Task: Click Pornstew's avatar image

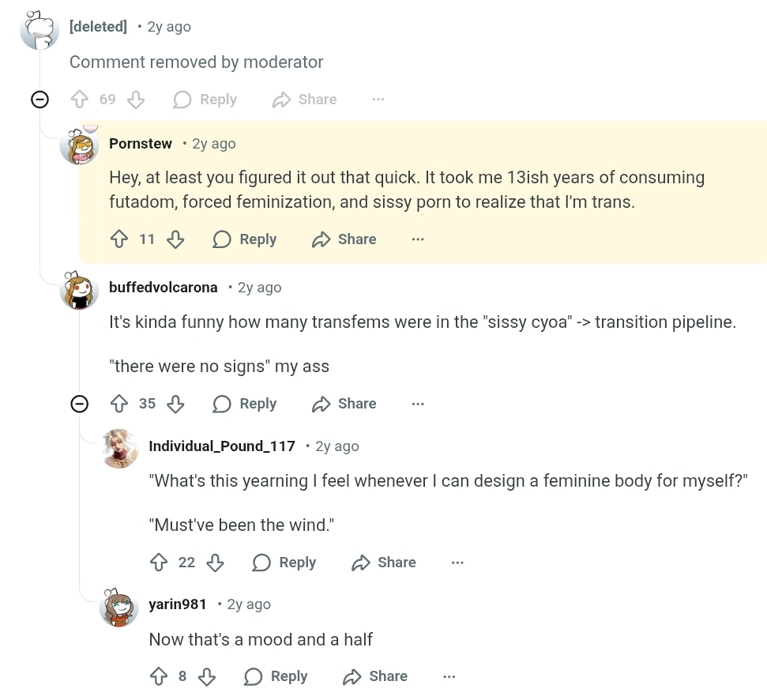Action: 80,146
